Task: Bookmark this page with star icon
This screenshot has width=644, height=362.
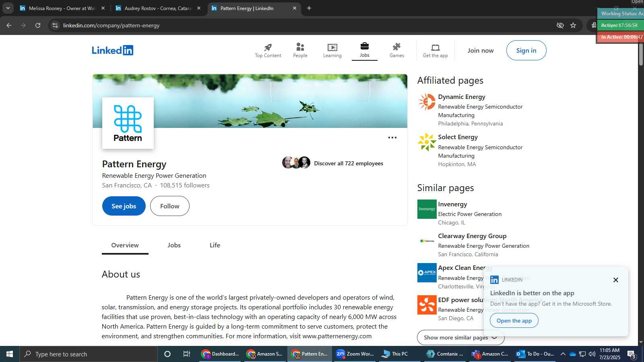Action: 573,25
